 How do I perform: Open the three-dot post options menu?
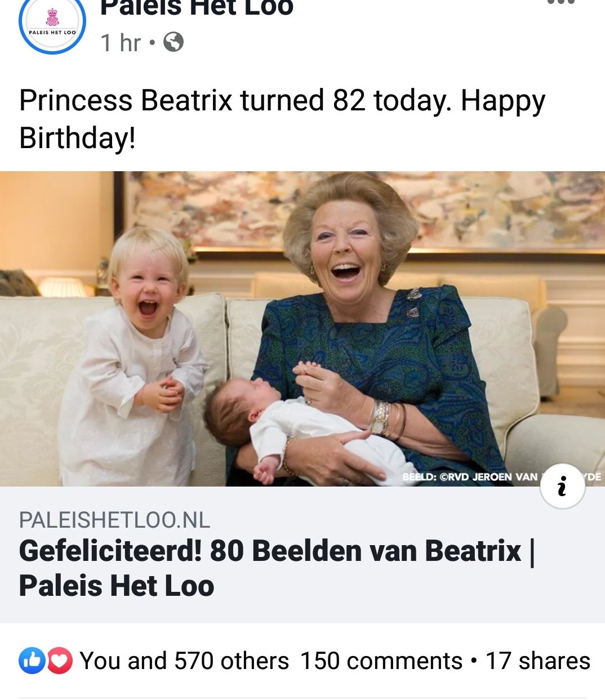click(x=560, y=3)
